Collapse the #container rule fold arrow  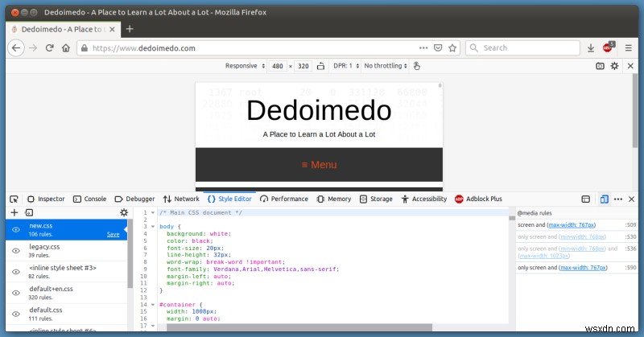pyautogui.click(x=153, y=305)
